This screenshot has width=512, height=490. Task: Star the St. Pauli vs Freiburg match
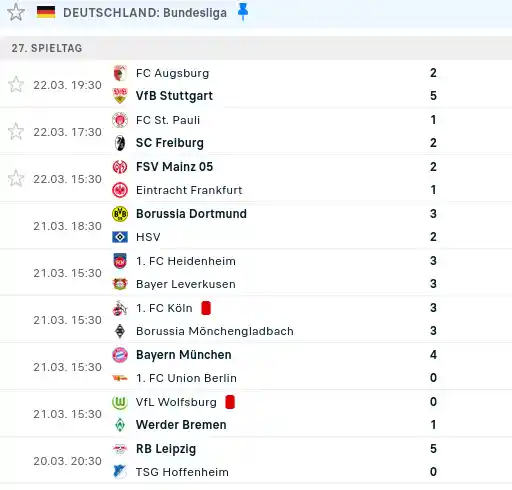tap(16, 132)
